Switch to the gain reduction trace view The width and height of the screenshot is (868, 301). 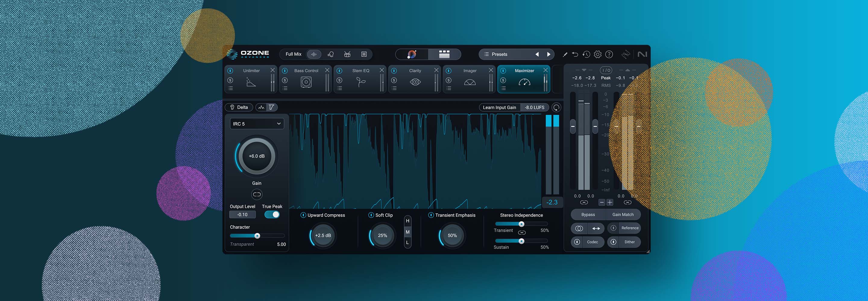click(x=272, y=107)
